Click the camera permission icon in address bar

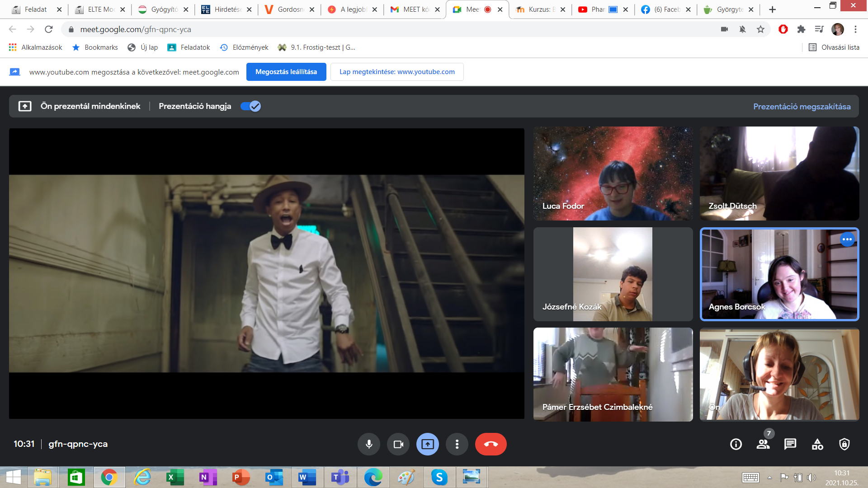(x=724, y=29)
